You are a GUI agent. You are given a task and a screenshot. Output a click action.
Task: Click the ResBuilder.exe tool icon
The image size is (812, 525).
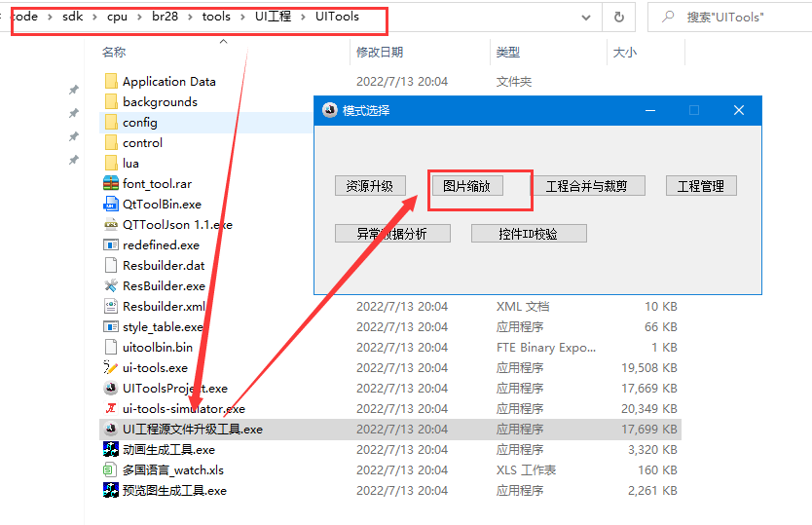[111, 285]
